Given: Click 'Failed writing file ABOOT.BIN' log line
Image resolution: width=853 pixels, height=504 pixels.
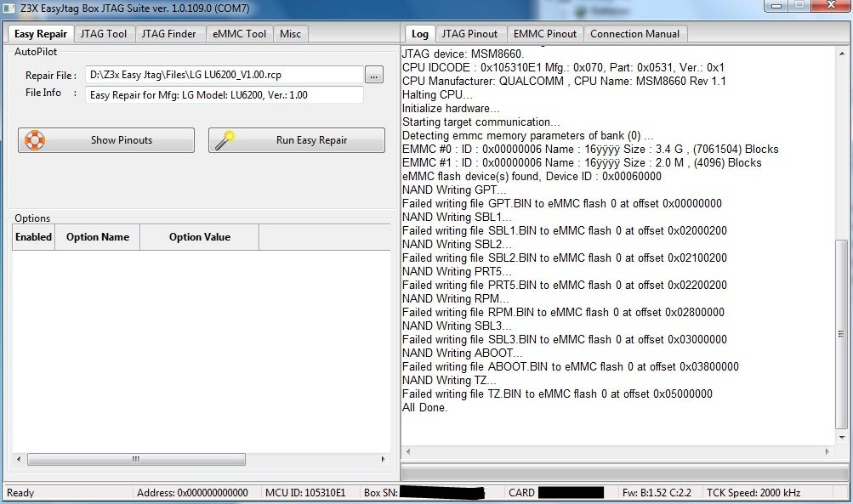Looking at the screenshot, I should (570, 366).
